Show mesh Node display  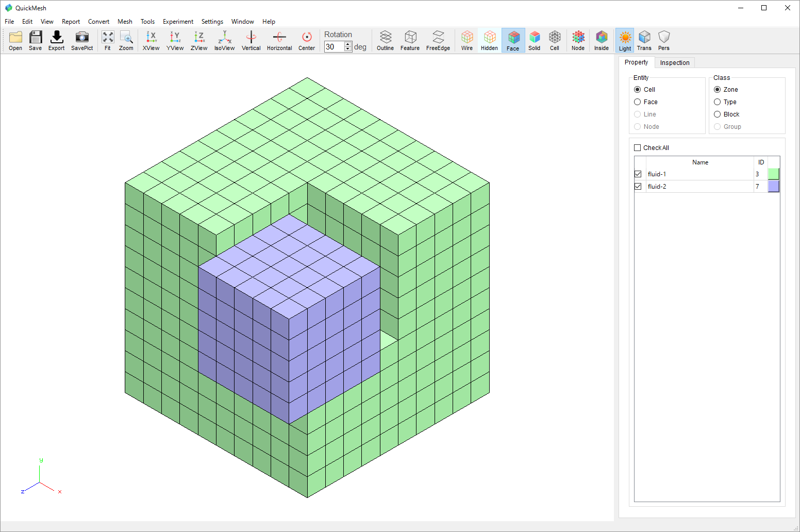[578, 40]
